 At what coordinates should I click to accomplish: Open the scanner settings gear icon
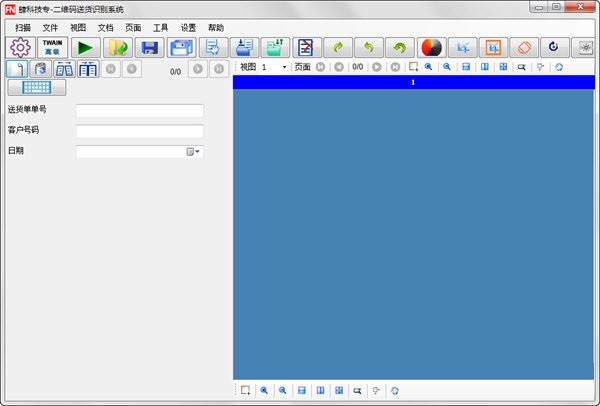coord(21,48)
